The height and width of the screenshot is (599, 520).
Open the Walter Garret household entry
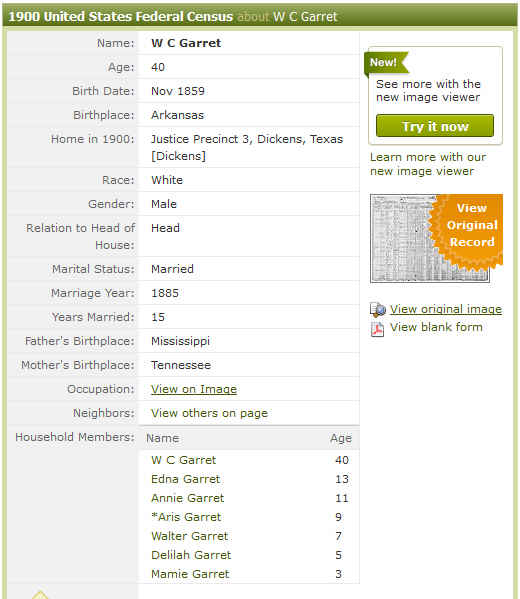190,536
